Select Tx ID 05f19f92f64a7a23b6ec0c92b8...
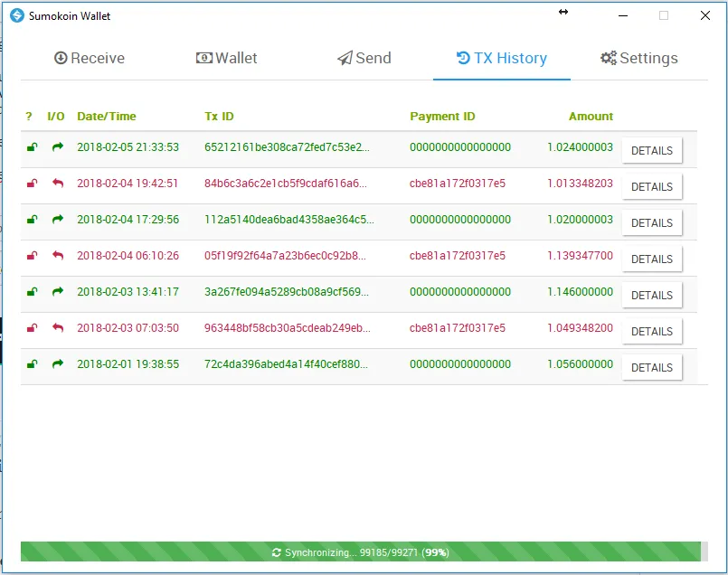 [285, 256]
